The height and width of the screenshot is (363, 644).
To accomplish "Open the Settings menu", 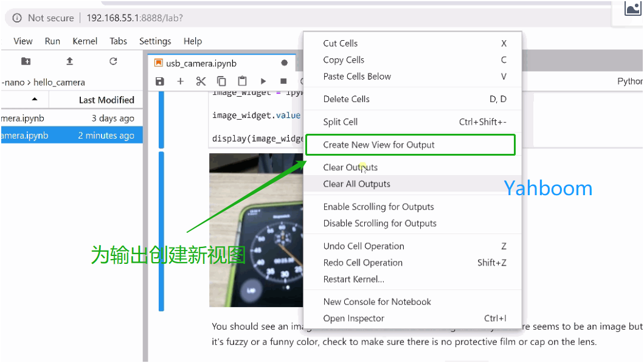I will pos(155,41).
